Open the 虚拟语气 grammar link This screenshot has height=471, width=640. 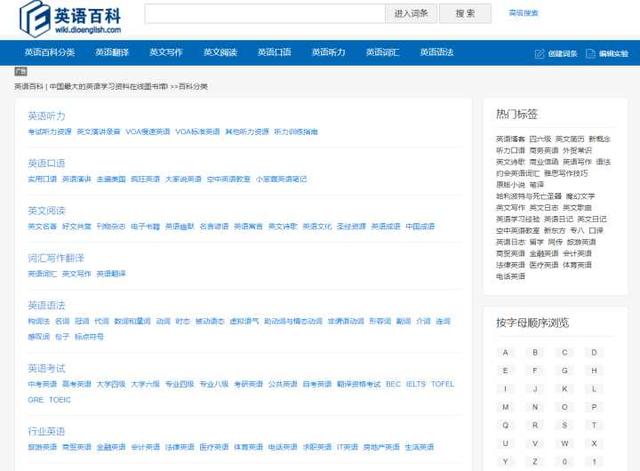(x=244, y=321)
